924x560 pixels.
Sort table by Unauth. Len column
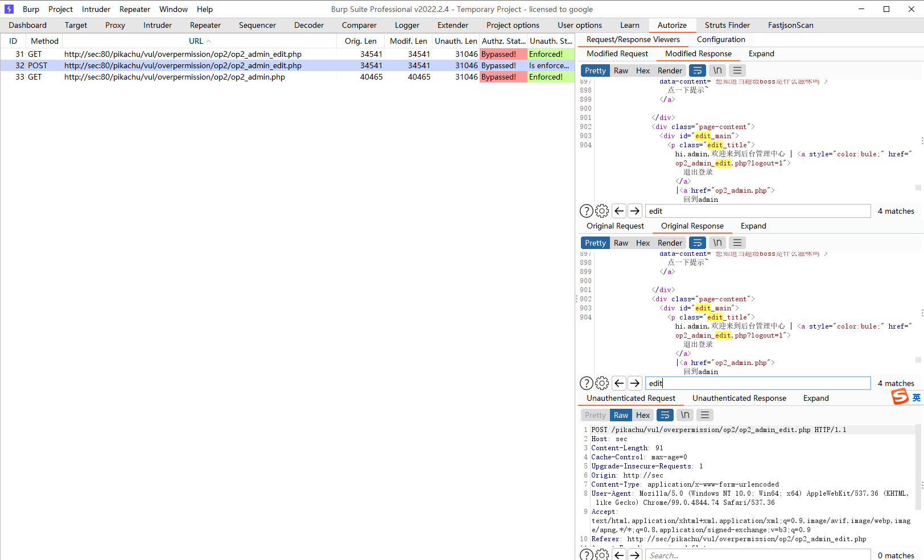pos(456,41)
